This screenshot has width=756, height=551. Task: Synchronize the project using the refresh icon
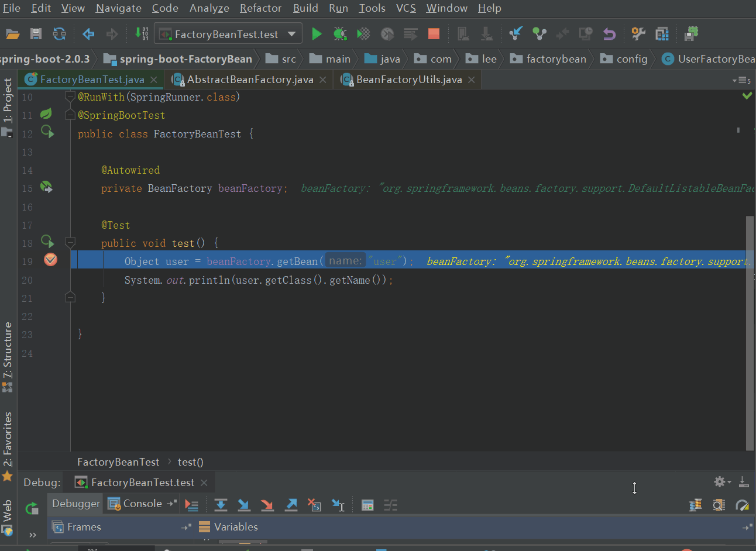(x=59, y=34)
